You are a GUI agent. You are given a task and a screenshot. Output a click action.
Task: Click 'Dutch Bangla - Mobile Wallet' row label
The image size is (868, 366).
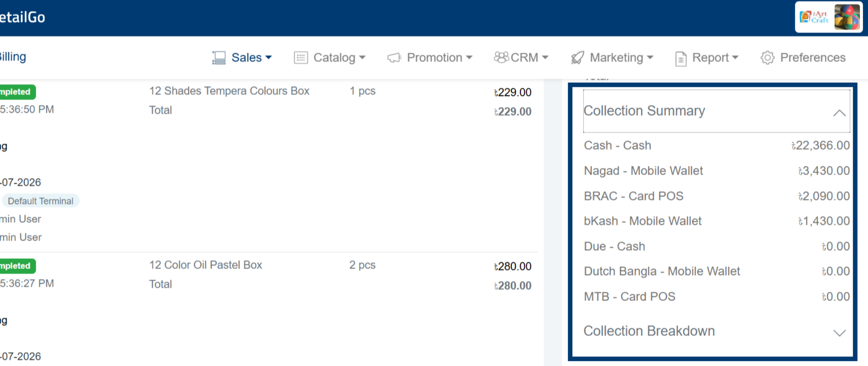662,271
